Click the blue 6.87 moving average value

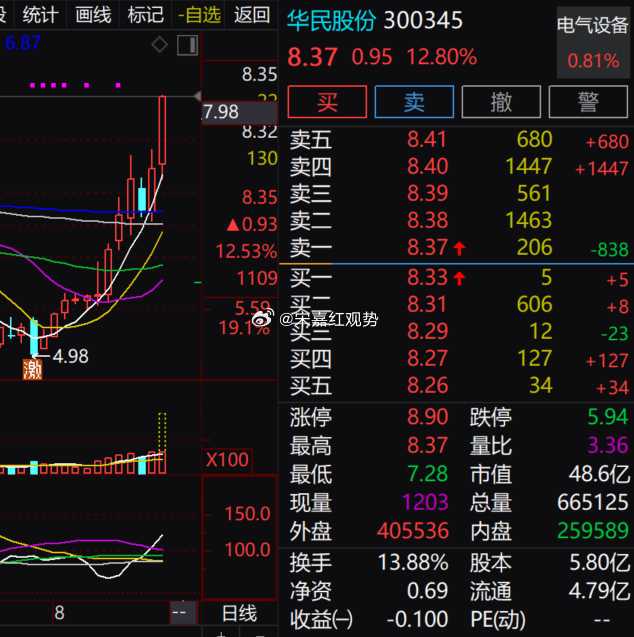23,43
